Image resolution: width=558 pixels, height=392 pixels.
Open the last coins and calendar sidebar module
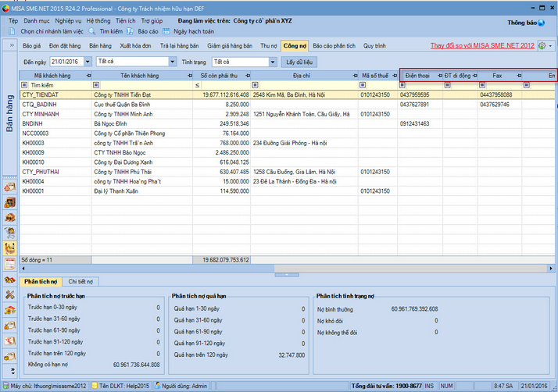click(x=10, y=356)
